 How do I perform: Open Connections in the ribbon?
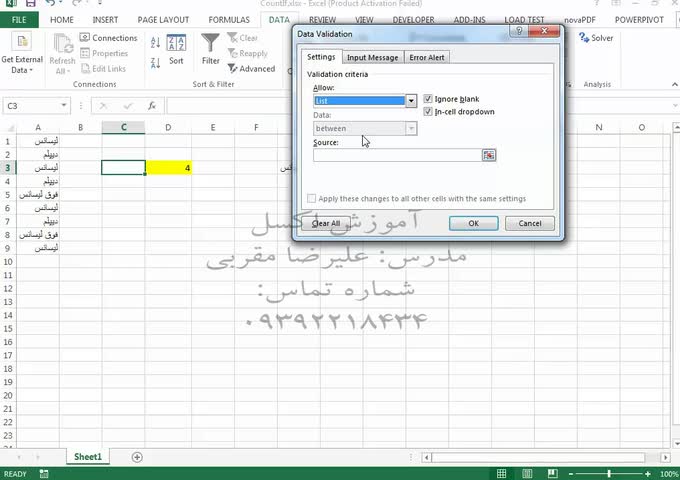(x=108, y=38)
